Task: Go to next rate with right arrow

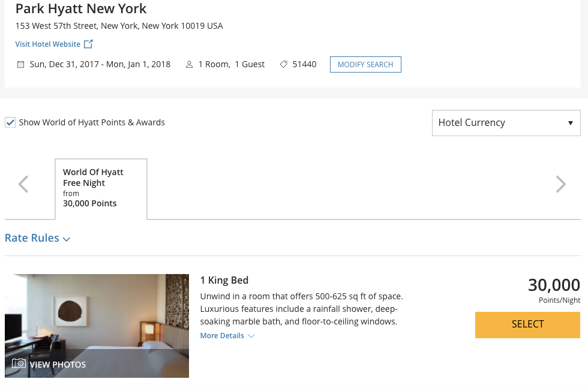Action: 561,184
